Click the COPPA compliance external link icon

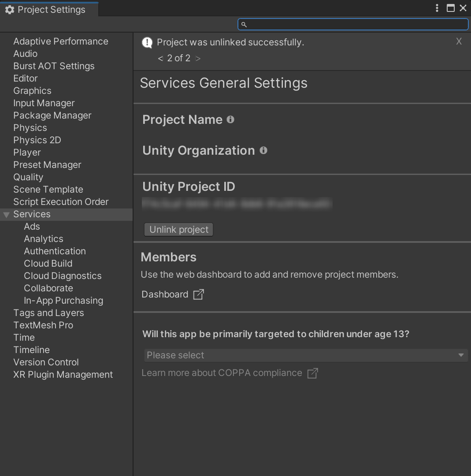click(x=312, y=373)
